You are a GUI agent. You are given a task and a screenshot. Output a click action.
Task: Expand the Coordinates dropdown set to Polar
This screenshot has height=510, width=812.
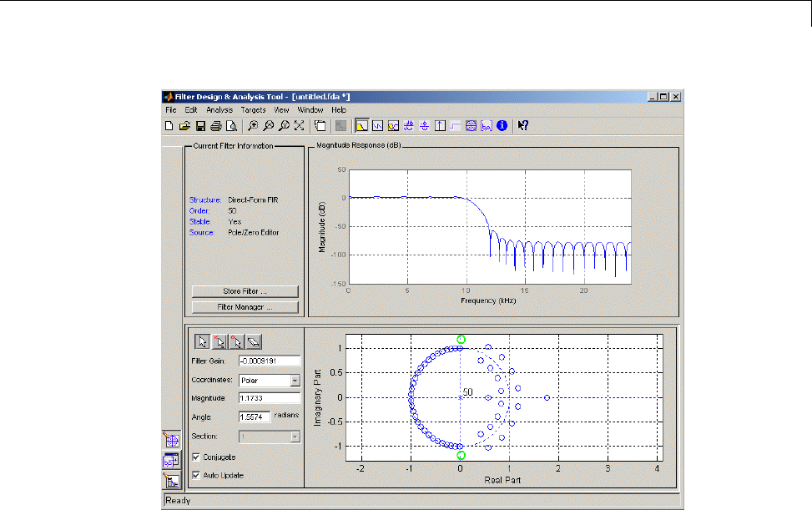point(295,380)
